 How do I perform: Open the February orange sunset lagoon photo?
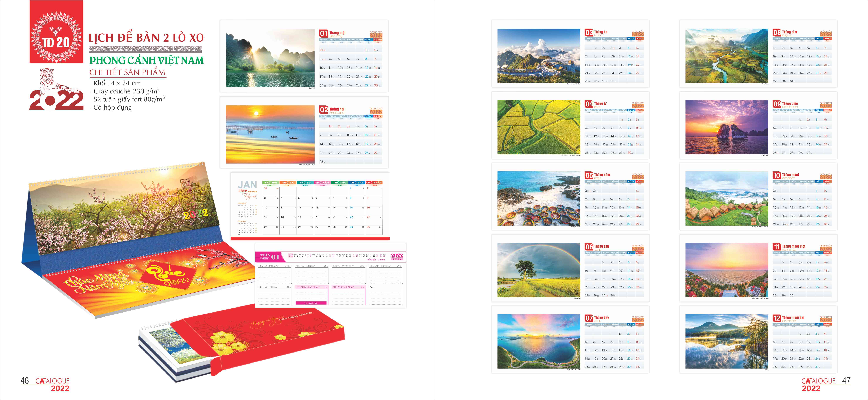tap(270, 135)
